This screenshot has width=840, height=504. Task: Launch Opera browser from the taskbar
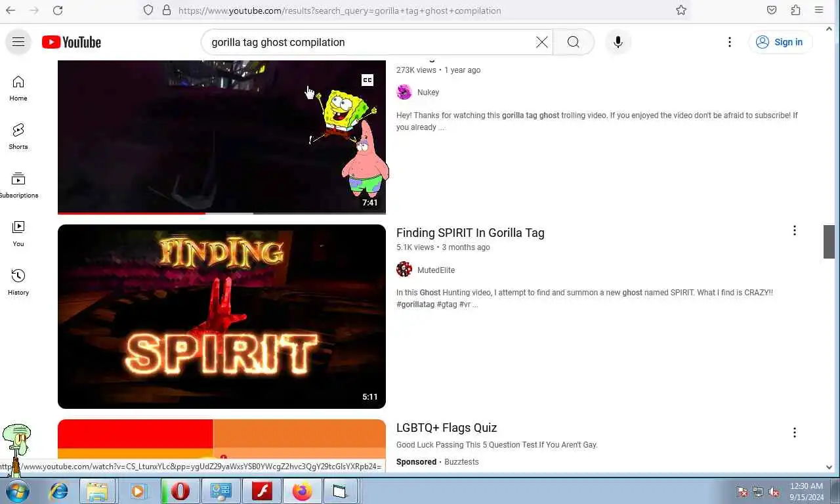pos(180,491)
